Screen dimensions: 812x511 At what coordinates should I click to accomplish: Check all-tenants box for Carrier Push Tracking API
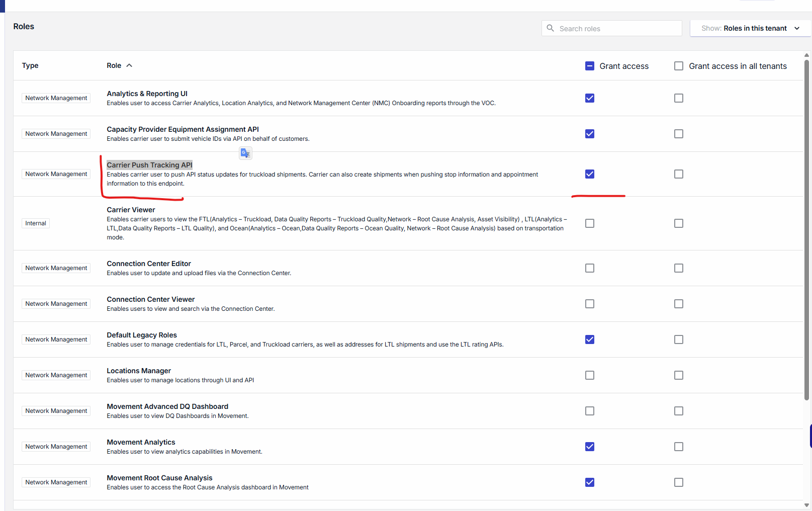click(679, 174)
